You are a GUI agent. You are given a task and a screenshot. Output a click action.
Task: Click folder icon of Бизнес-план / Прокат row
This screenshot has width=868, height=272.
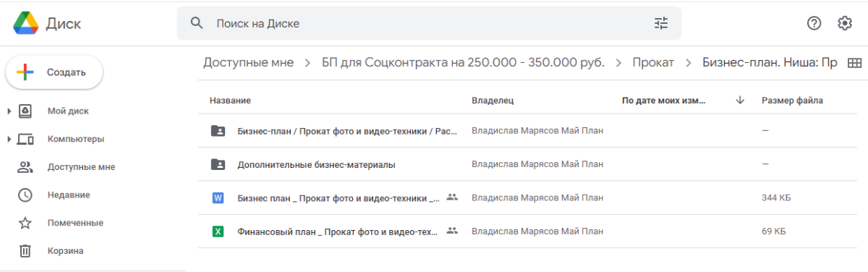[218, 131]
